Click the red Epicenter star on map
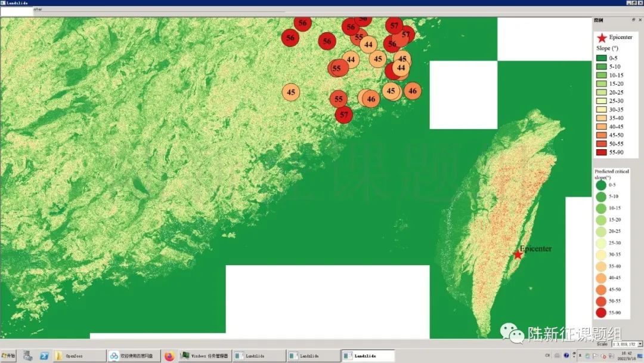The height and width of the screenshot is (363, 644). [x=518, y=254]
